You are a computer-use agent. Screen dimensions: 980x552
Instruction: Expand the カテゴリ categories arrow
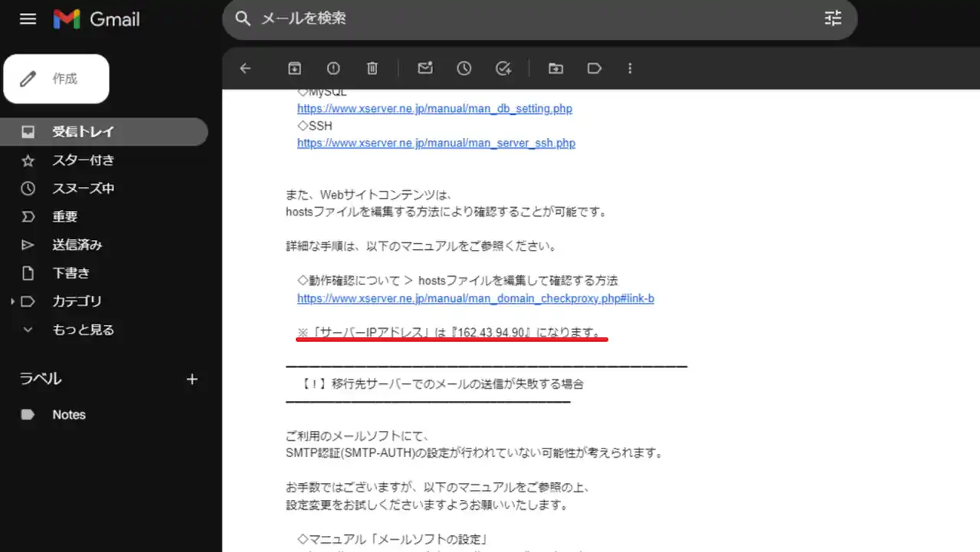point(12,302)
